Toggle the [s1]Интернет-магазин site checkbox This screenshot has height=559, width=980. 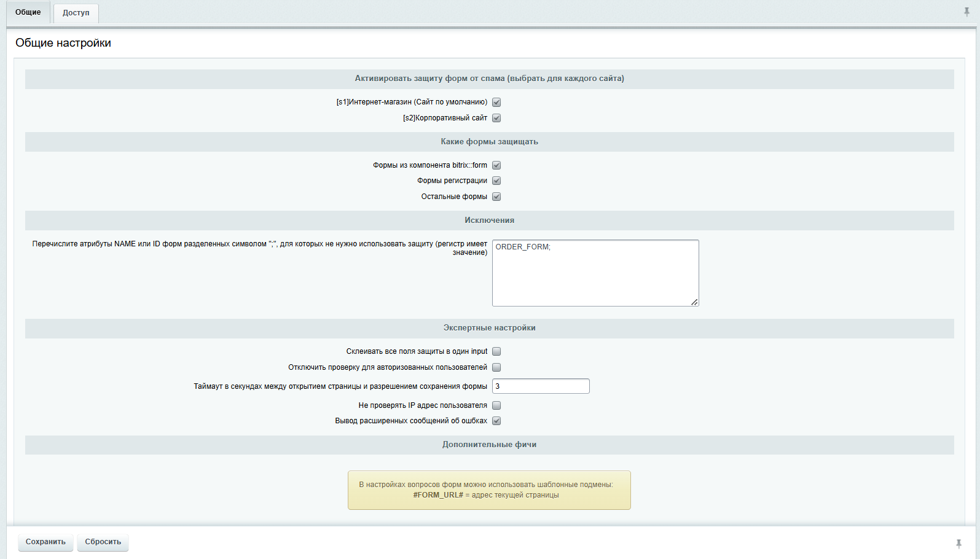496,103
